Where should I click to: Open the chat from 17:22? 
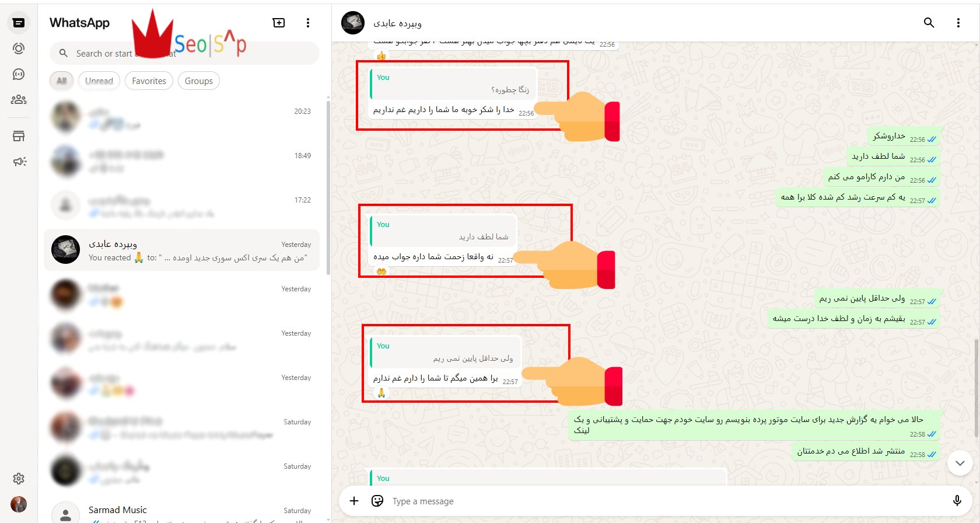(182, 206)
